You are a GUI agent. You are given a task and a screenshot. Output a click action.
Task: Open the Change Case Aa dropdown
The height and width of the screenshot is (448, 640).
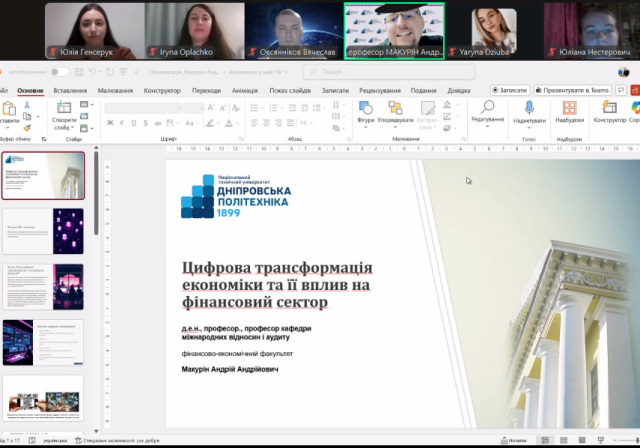[191, 123]
